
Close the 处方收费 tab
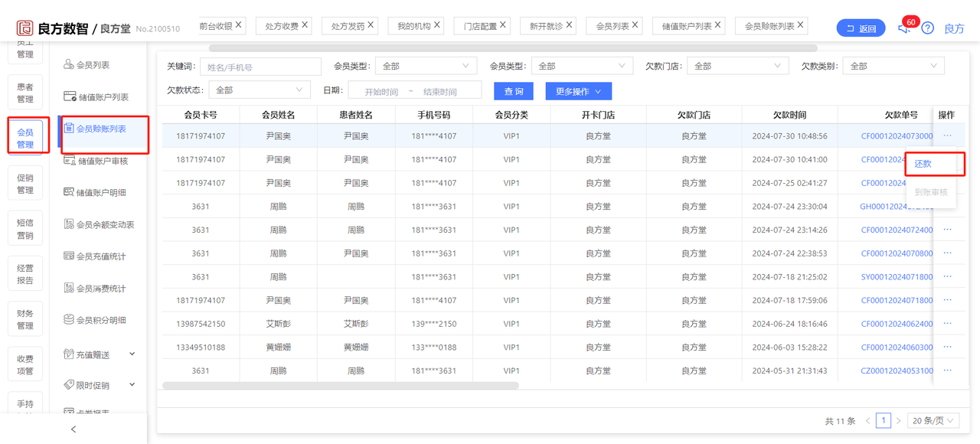coord(305,25)
